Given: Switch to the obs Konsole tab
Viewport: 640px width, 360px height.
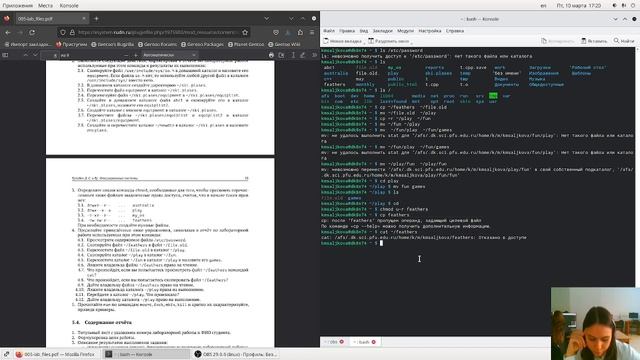Looking at the screenshot, I should (333, 342).
